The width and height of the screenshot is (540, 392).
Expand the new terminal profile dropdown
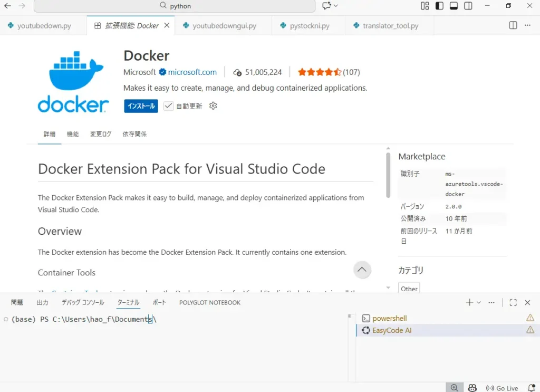click(479, 302)
